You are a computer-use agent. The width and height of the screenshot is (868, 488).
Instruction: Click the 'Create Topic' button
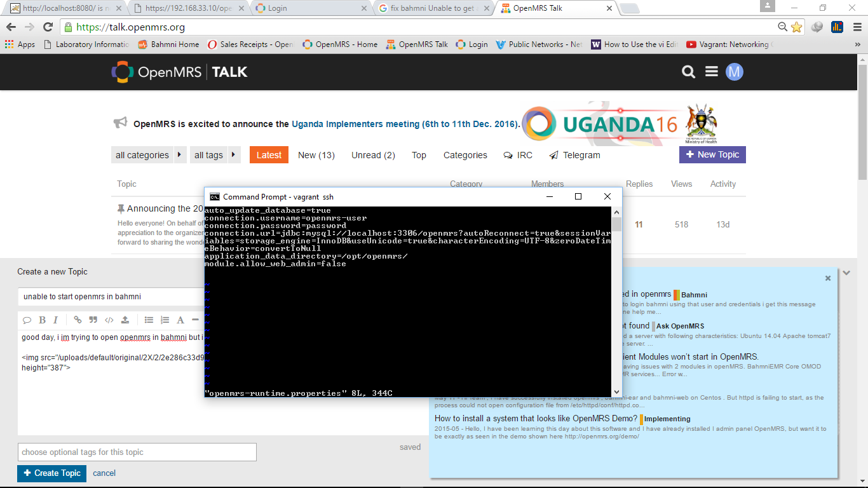(51, 473)
